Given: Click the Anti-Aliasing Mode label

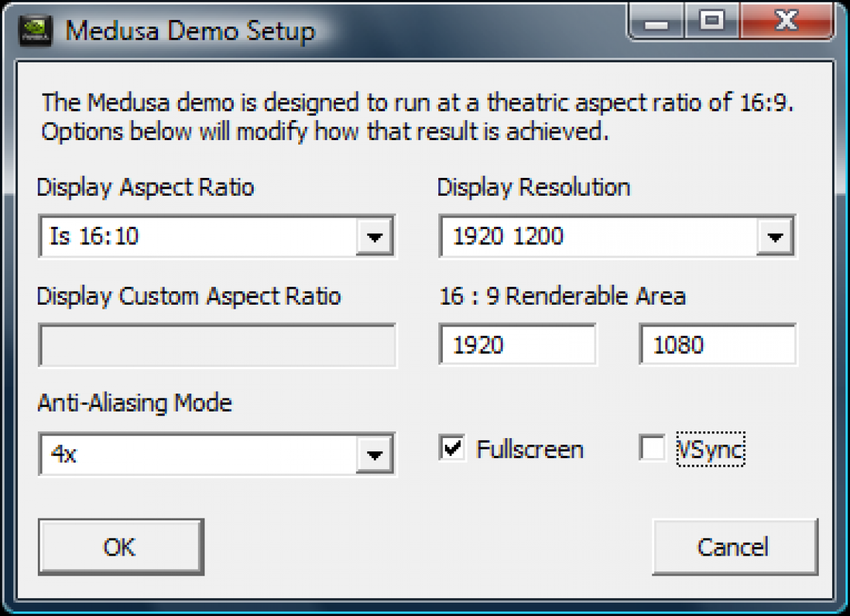Looking at the screenshot, I should click(135, 402).
